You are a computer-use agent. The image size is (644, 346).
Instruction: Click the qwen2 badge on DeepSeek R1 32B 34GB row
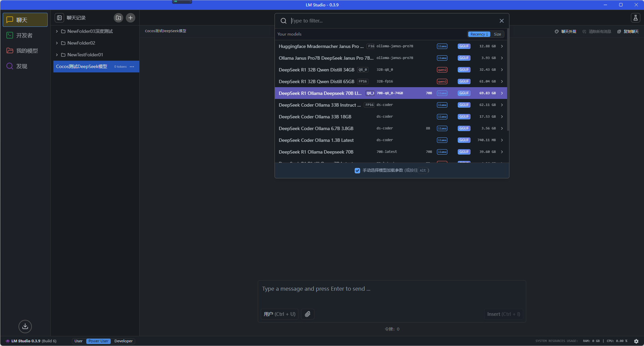pos(442,70)
